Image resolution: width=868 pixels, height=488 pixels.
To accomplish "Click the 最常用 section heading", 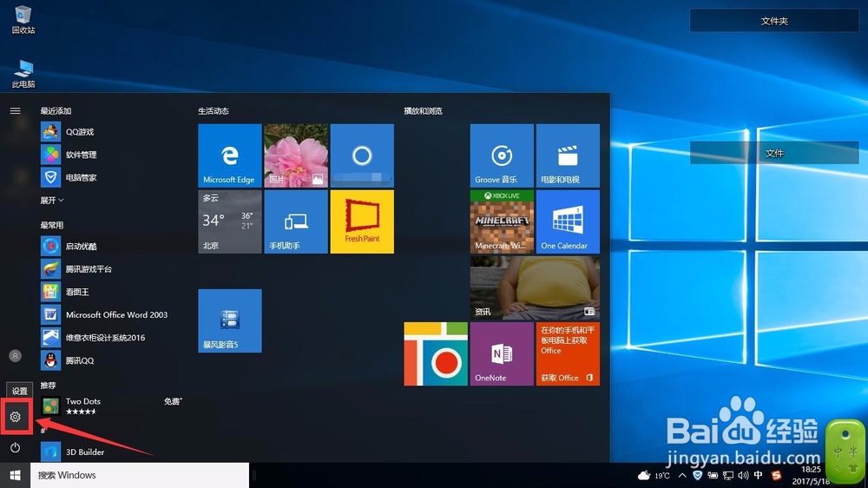I will pos(51,225).
